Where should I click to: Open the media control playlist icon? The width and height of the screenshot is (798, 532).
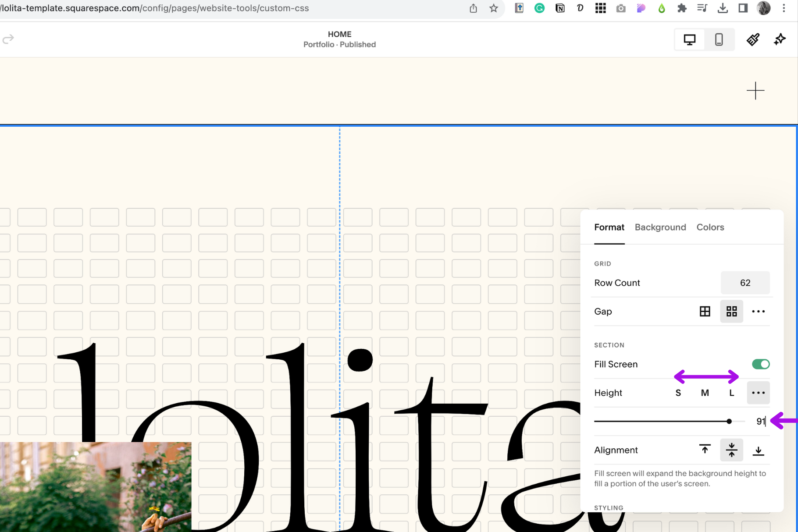pyautogui.click(x=702, y=8)
